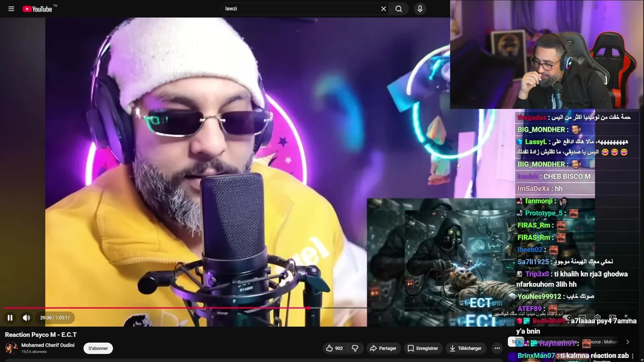Start voice search with the microphone

point(420,9)
